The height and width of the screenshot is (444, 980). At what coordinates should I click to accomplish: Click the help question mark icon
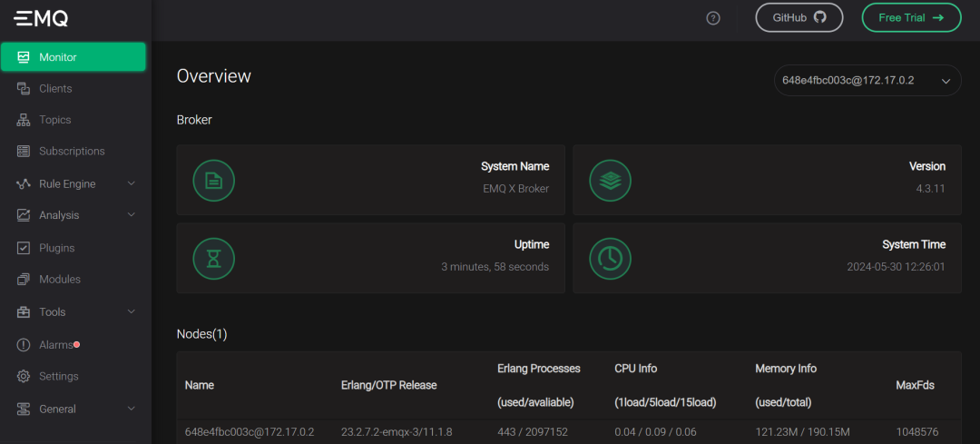pyautogui.click(x=713, y=18)
